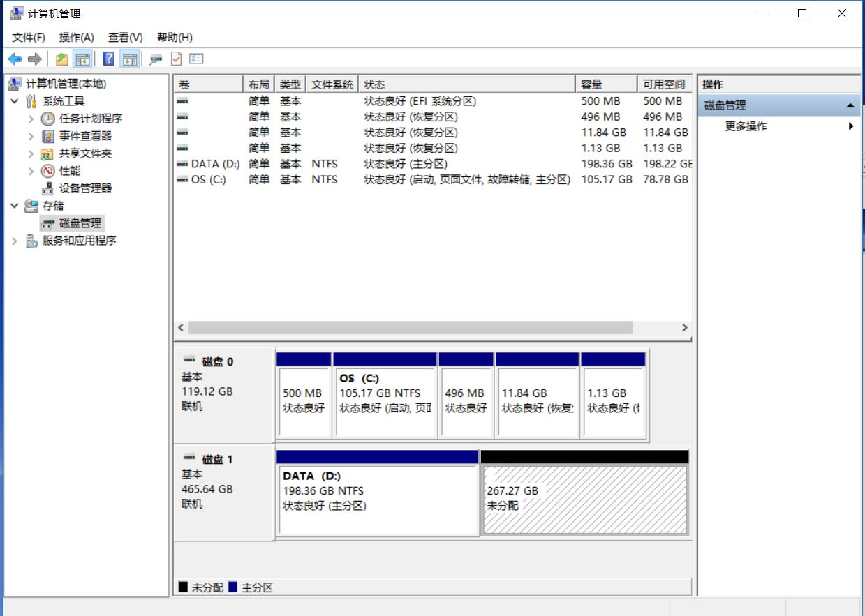
Task: Sort by the 卷 column header
Action: point(208,84)
